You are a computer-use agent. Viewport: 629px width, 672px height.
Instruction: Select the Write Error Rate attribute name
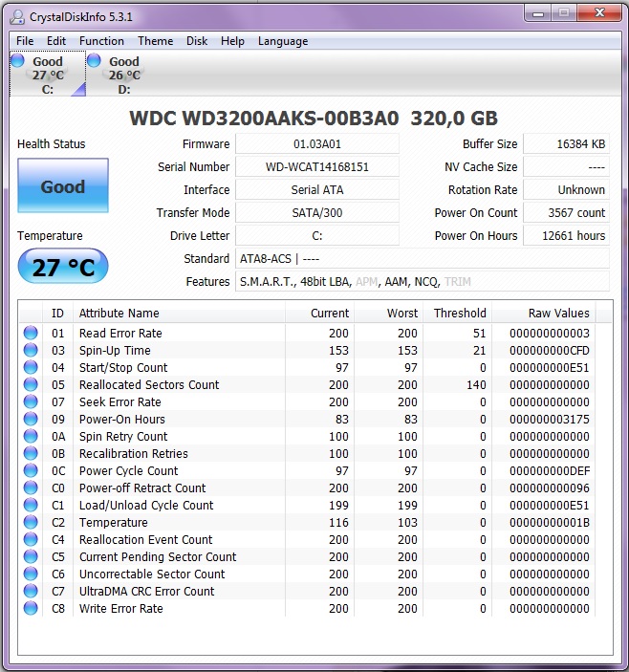[x=120, y=608]
